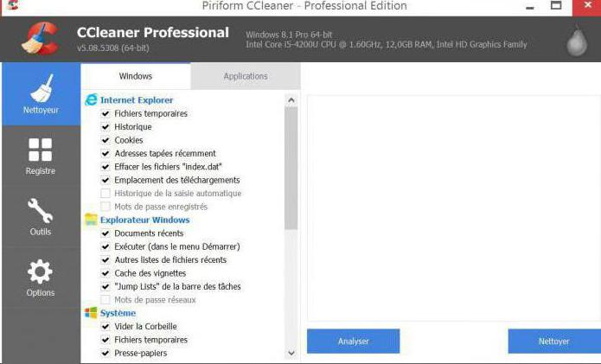
Task: Click the scroll down arrow of the list
Action: [x=291, y=353]
